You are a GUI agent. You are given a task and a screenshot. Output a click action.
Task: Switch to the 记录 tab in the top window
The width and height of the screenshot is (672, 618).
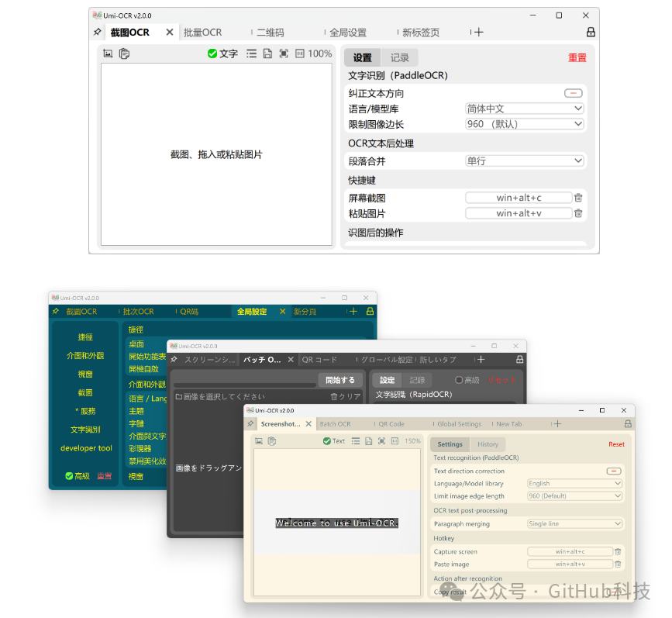click(x=399, y=58)
